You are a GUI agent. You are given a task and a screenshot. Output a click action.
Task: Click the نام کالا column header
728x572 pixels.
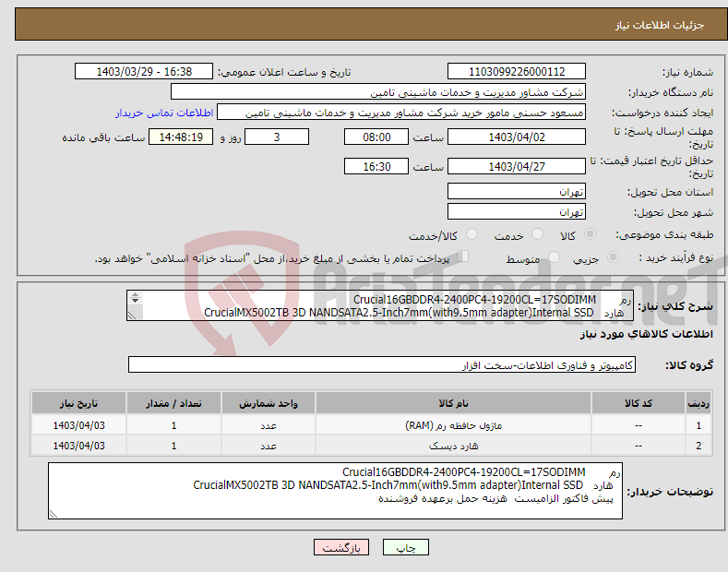(453, 403)
